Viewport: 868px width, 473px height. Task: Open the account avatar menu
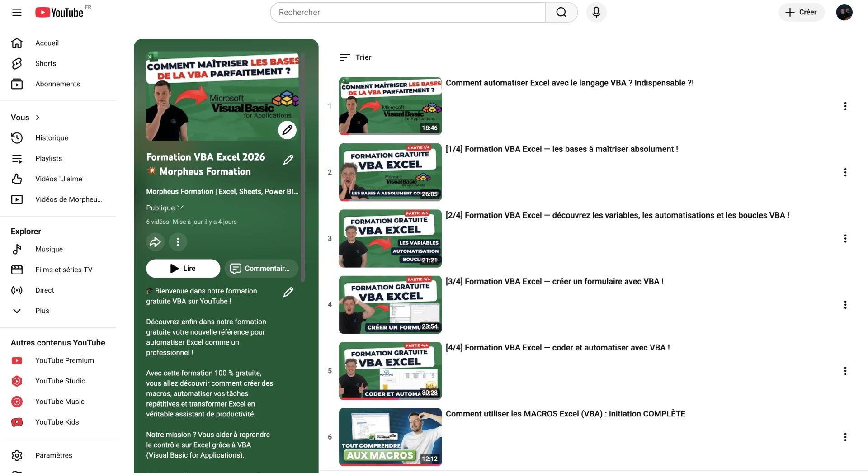click(844, 12)
